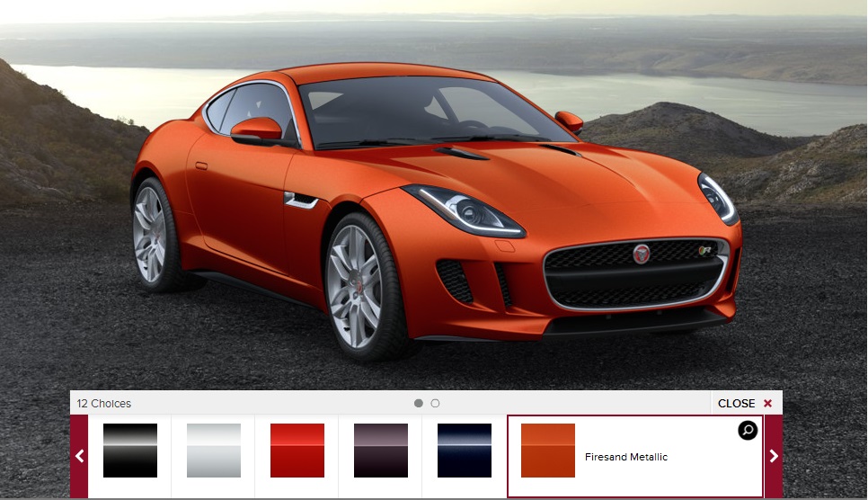Click the R badge on the grille

click(x=706, y=250)
